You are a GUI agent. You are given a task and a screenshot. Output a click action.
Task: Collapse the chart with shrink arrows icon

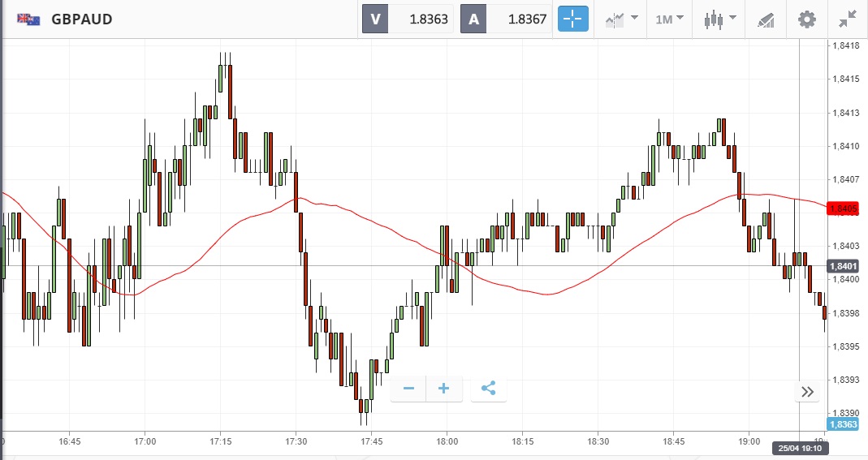848,19
